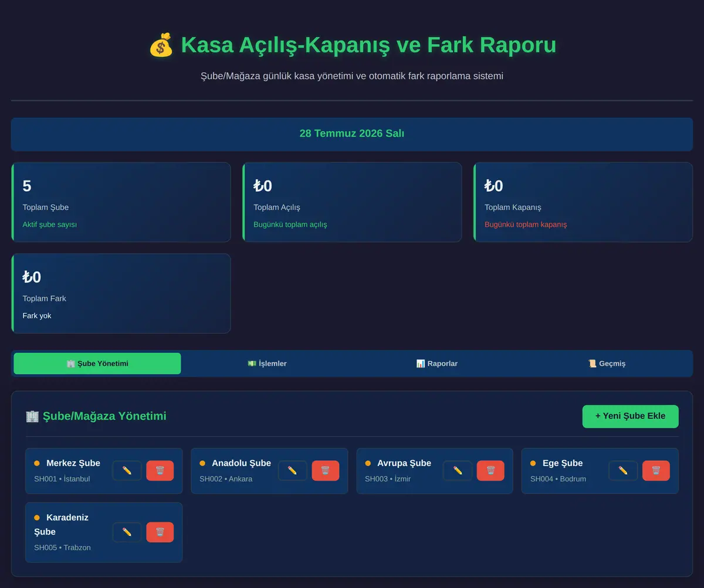Open the Şube Yönetimi tab
The image size is (704, 588).
(97, 363)
